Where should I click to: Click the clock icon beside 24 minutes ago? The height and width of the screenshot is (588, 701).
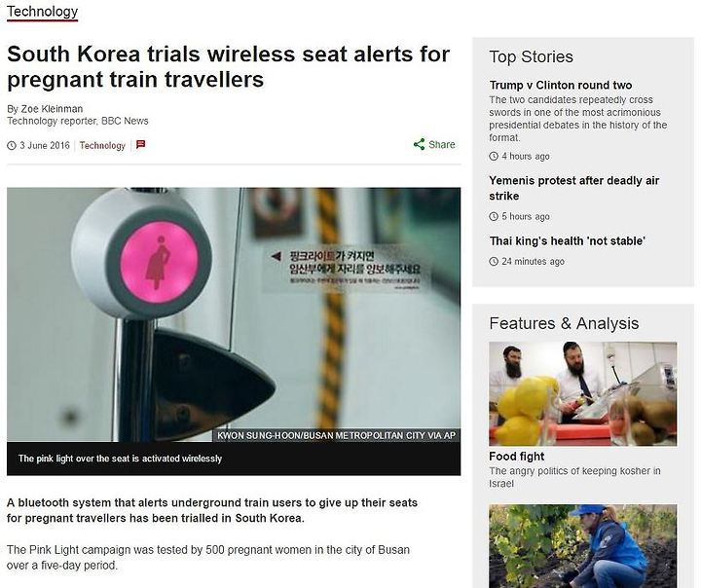coord(494,261)
